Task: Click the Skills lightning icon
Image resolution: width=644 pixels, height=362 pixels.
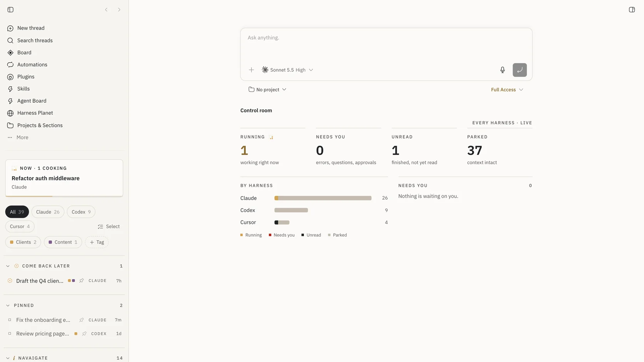Action: 10,89
